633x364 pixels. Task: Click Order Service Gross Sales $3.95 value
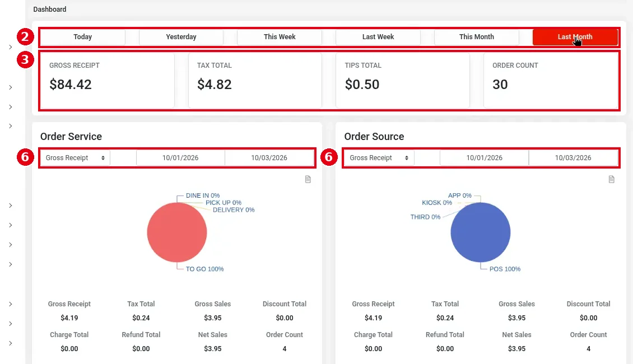(213, 318)
